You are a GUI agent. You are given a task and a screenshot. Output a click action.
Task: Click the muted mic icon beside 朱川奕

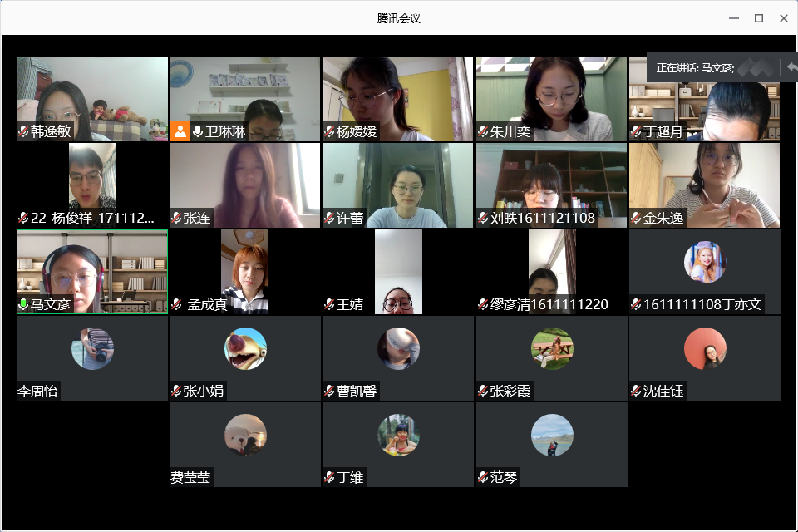[482, 132]
